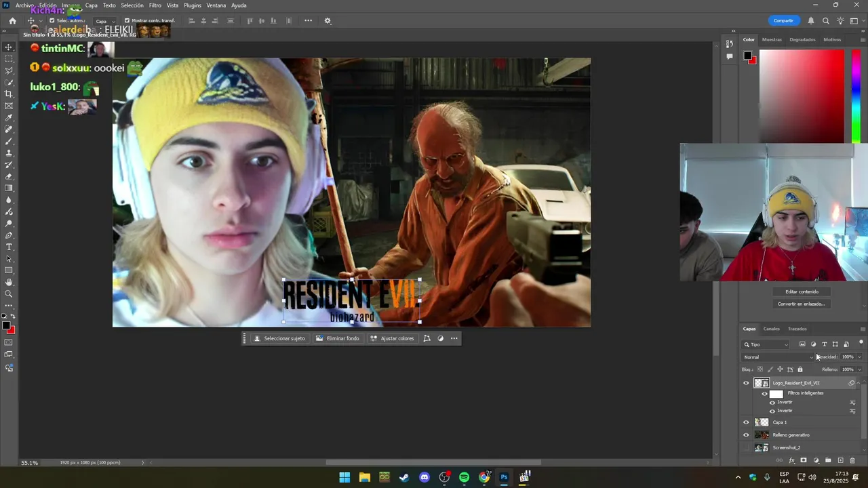Switch to the Trazados tab
The height and width of the screenshot is (488, 868).
[x=797, y=329]
